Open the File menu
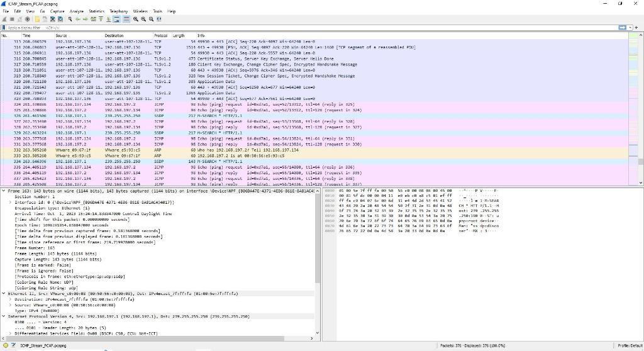 click(6, 11)
